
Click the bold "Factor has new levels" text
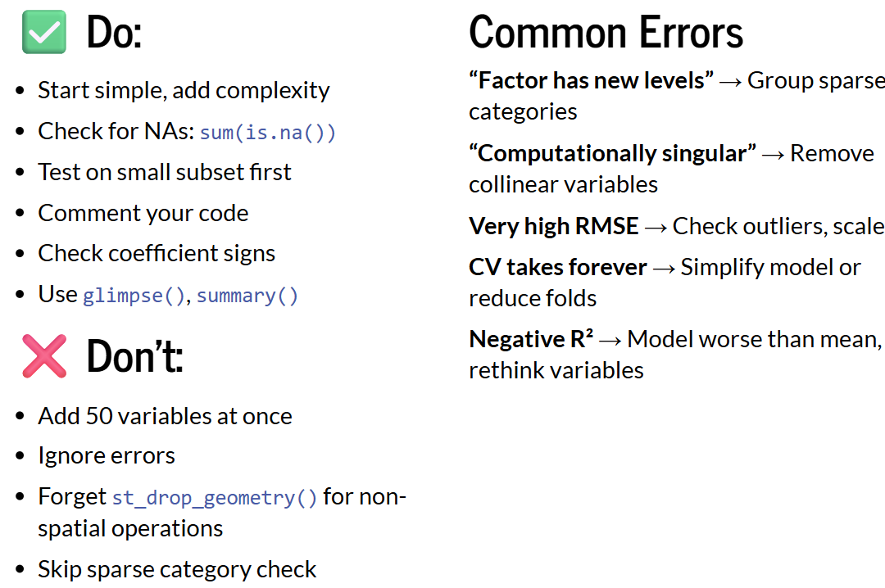click(x=591, y=81)
